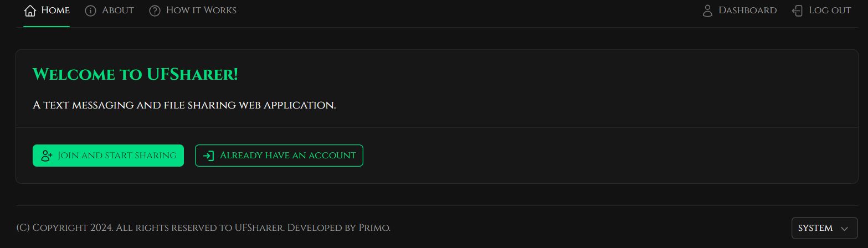Click the add-user icon in the Join button
The width and height of the screenshot is (868, 248).
[47, 156]
